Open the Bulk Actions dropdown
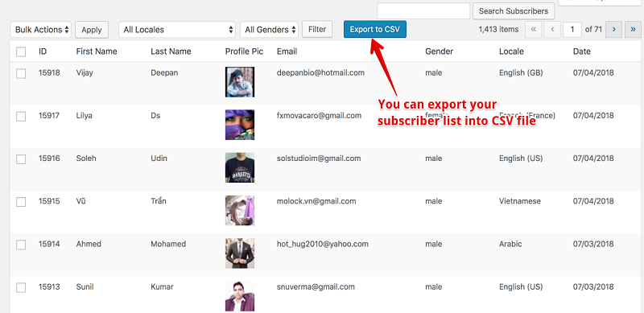This screenshot has height=313, width=644. (41, 30)
